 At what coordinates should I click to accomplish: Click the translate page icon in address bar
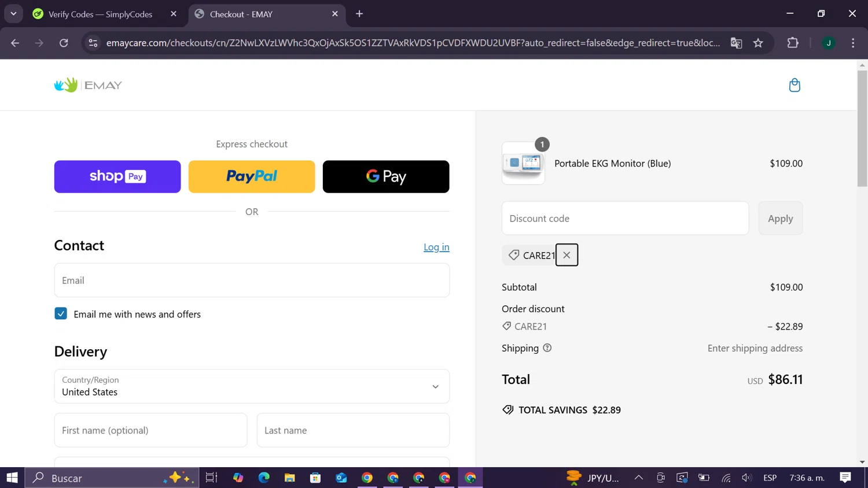click(x=736, y=43)
